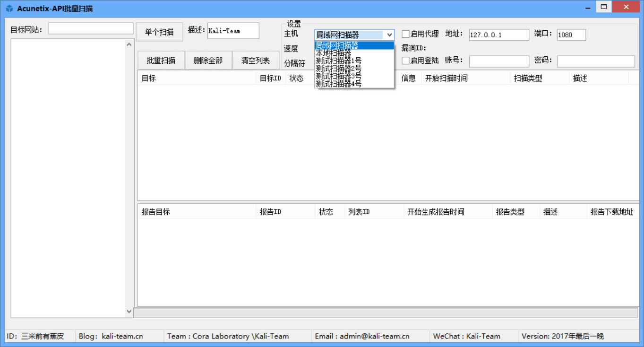
Task: Click the target list scroll-down arrow
Action: 129,312
